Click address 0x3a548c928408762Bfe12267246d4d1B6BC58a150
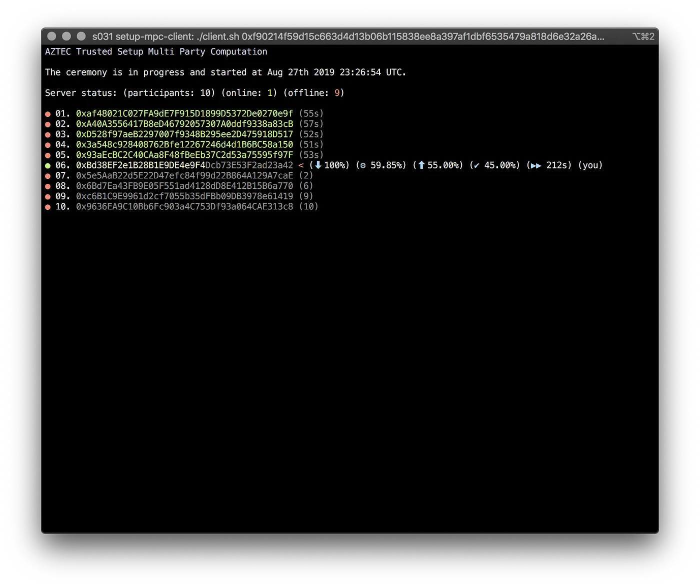Image resolution: width=700 pixels, height=588 pixels. [x=184, y=144]
